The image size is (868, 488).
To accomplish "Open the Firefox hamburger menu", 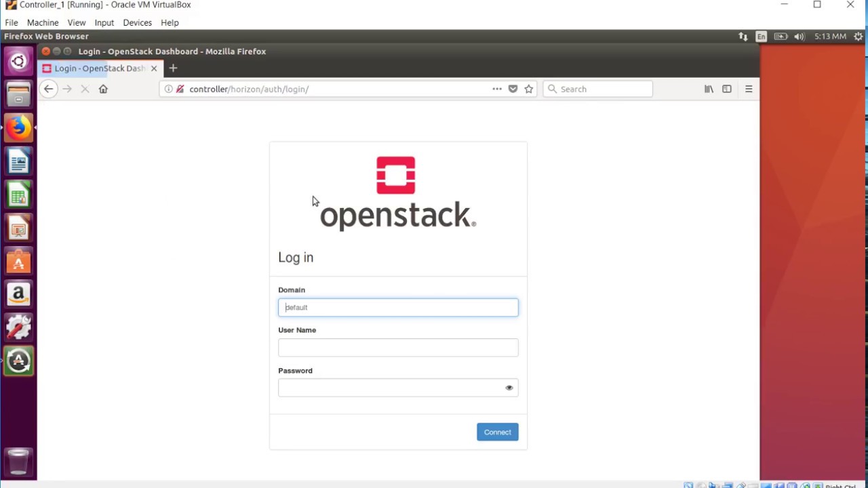I will coord(749,89).
